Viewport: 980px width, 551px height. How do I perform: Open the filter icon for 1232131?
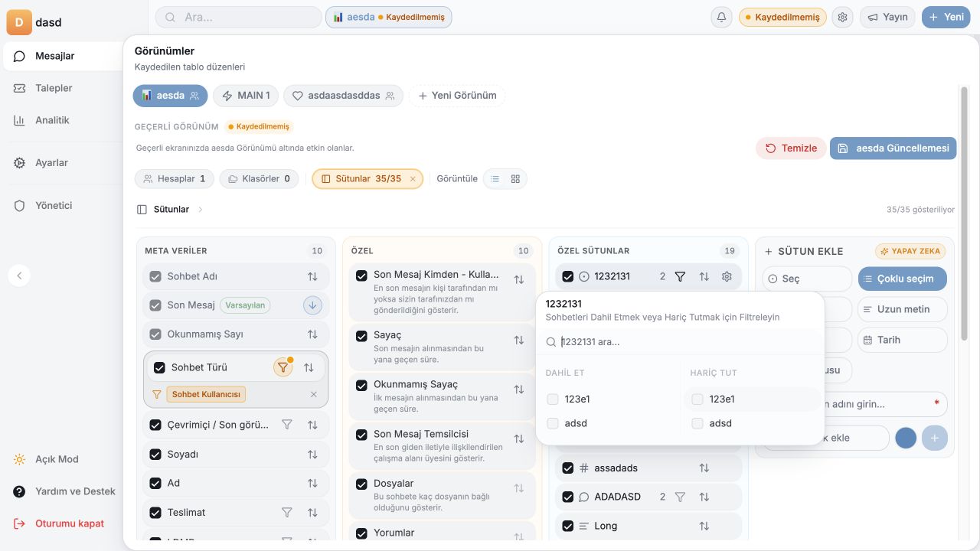[x=680, y=277]
